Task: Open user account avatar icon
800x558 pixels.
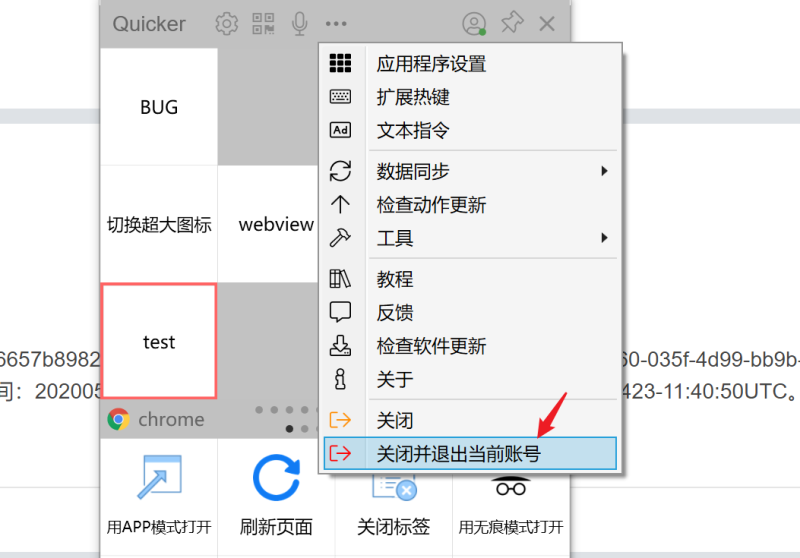Action: tap(474, 23)
